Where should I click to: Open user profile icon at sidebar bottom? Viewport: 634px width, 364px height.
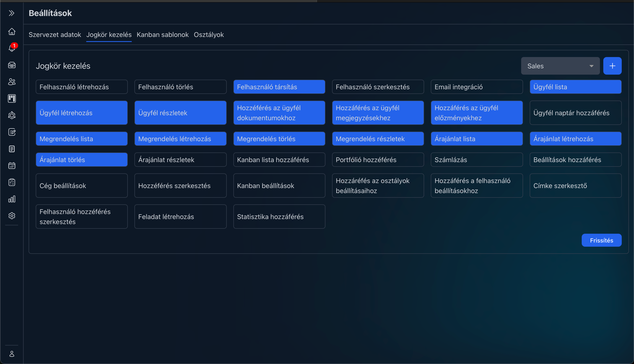click(12, 354)
